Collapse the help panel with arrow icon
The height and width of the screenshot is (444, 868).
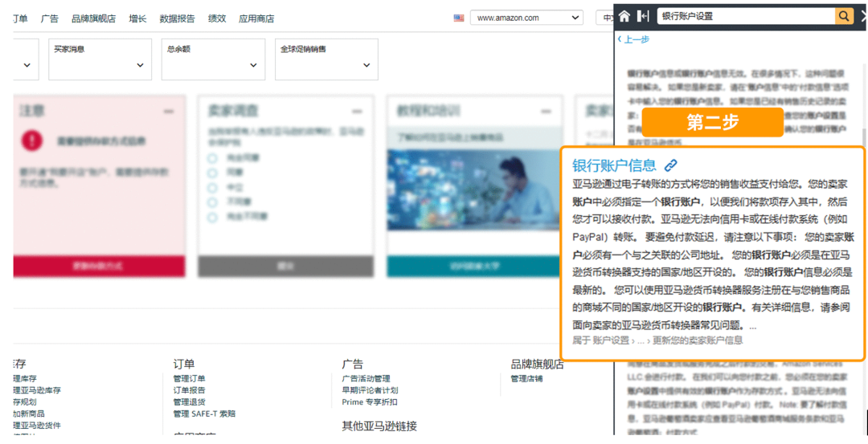pyautogui.click(x=643, y=16)
